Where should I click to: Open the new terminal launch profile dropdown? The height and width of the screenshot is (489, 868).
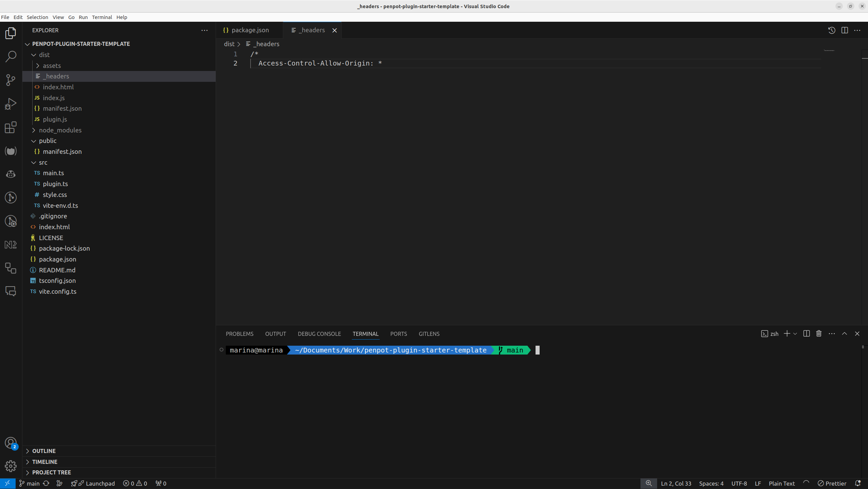coord(795,334)
